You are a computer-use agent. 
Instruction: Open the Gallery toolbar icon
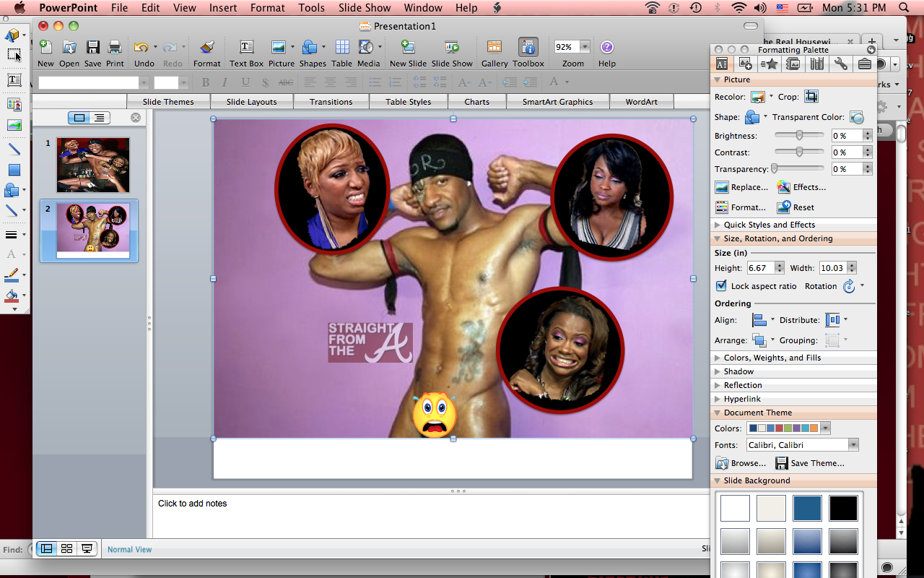click(494, 48)
